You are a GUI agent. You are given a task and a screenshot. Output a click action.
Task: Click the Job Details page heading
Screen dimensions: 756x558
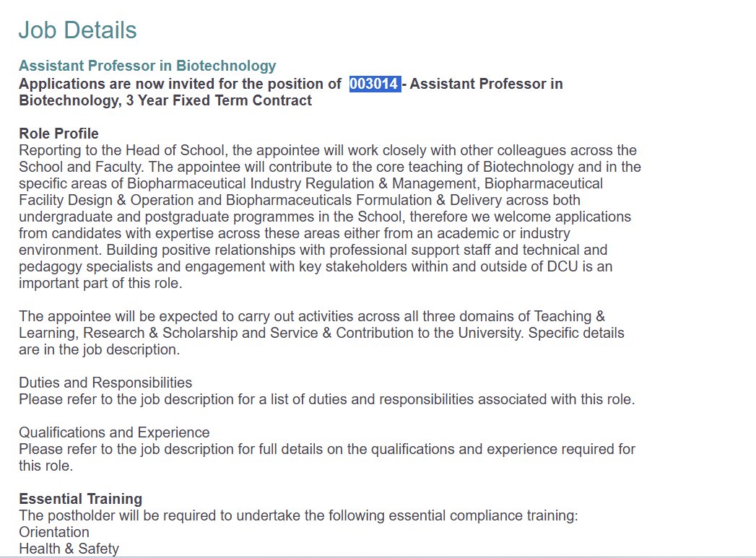[x=78, y=30]
